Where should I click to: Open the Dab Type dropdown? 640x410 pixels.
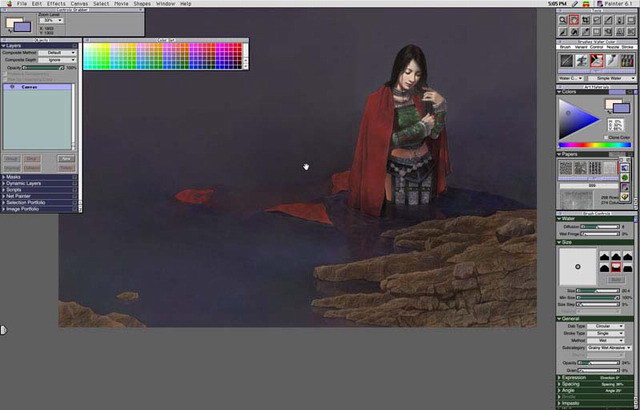tap(606, 326)
